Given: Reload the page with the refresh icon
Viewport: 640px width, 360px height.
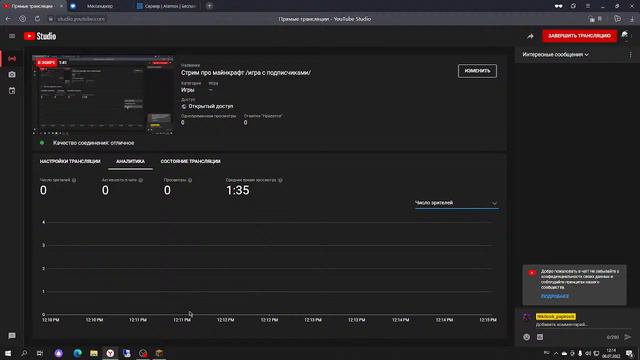Looking at the screenshot, I should [x=37, y=19].
